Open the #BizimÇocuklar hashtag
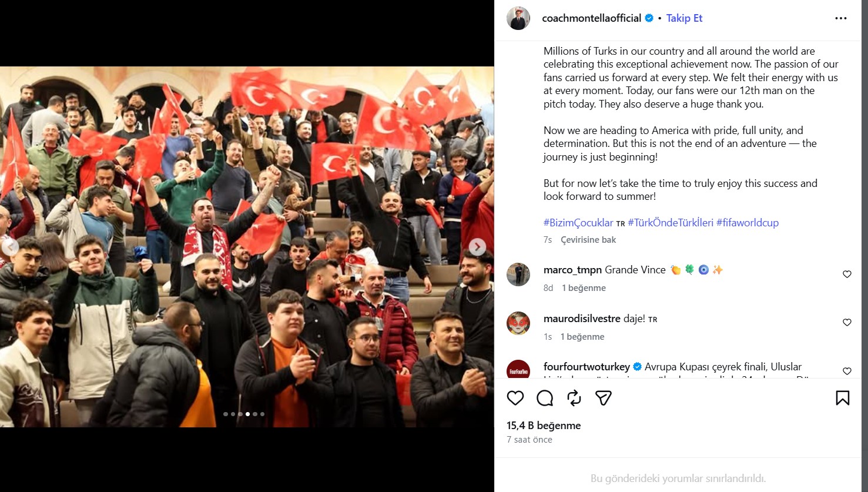This screenshot has width=868, height=492. pyautogui.click(x=578, y=223)
